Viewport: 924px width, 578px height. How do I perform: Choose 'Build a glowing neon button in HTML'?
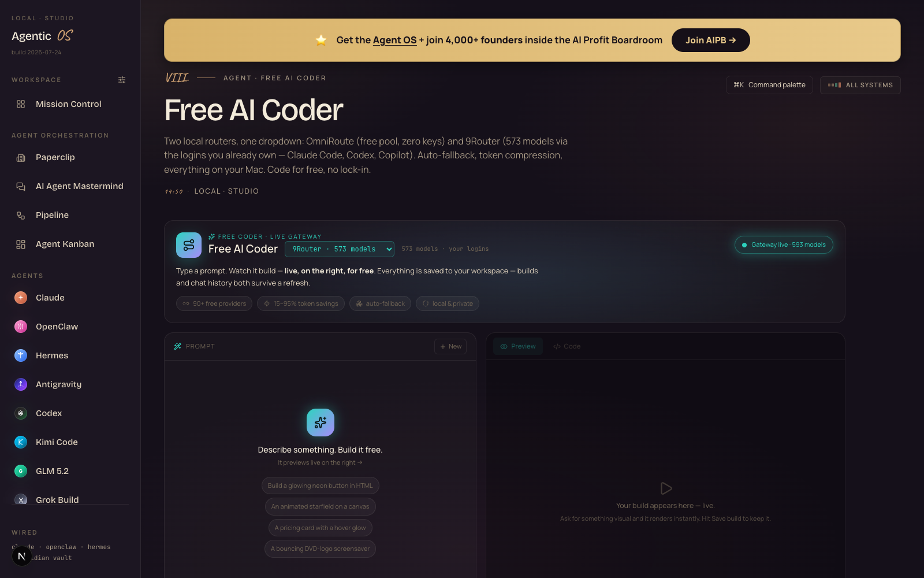click(320, 486)
